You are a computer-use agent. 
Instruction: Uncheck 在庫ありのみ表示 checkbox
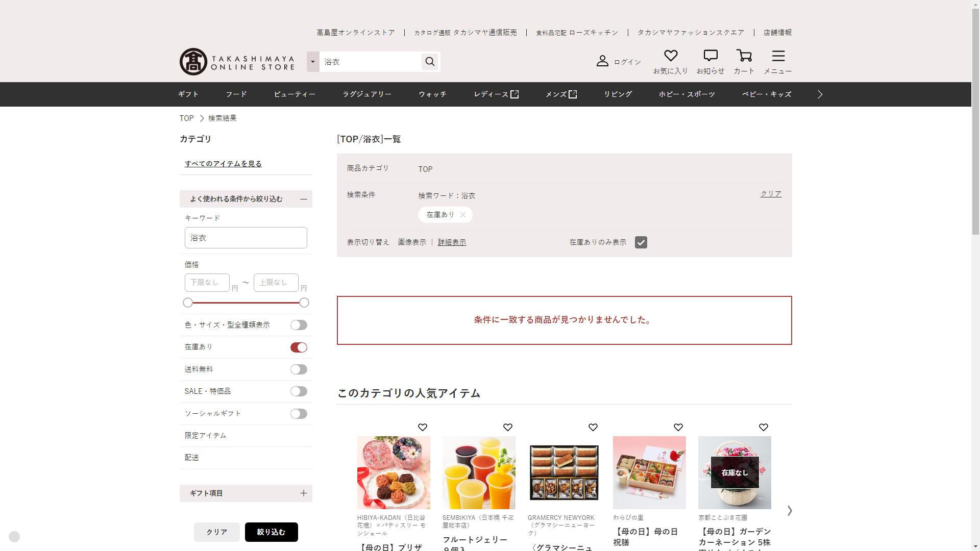pyautogui.click(x=641, y=242)
